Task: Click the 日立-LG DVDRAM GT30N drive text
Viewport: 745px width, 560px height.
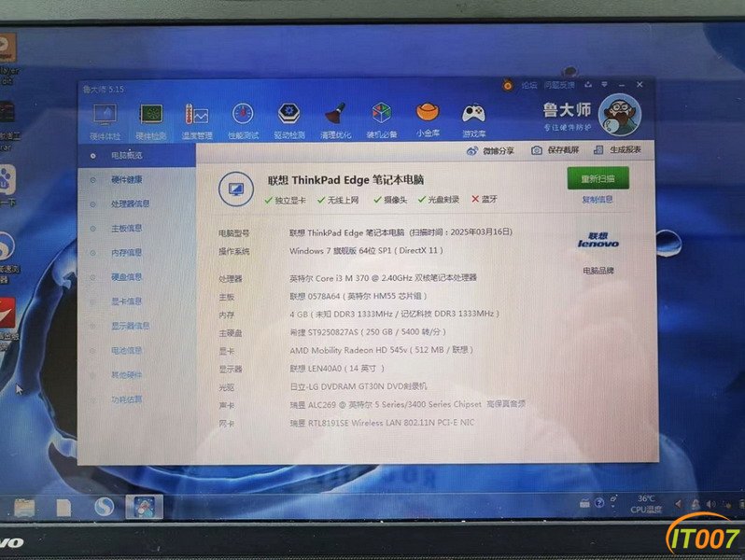Action: pyautogui.click(x=358, y=386)
